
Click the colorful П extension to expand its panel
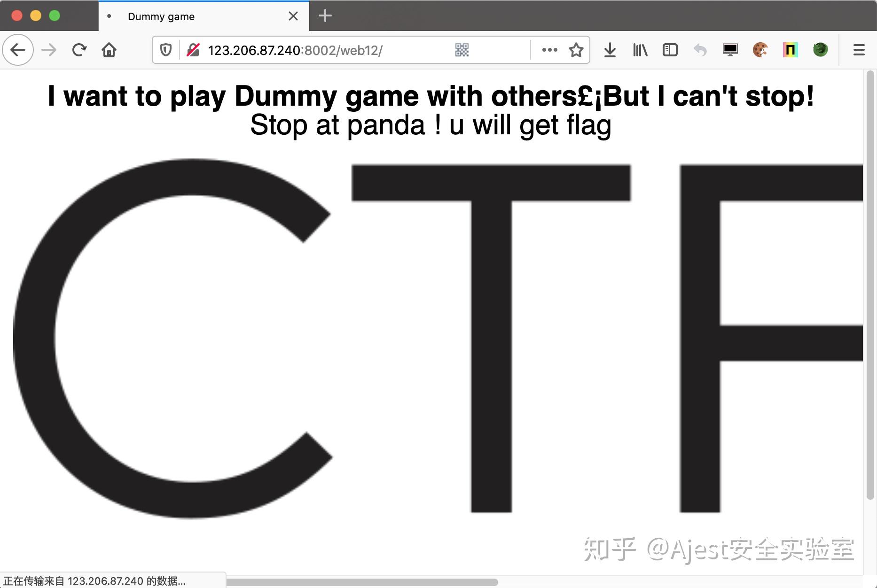point(790,50)
